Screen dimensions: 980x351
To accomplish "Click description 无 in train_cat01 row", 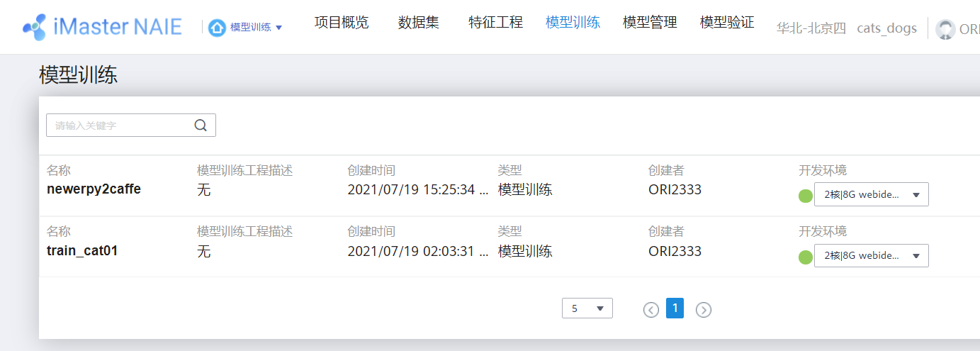I will pyautogui.click(x=204, y=251).
